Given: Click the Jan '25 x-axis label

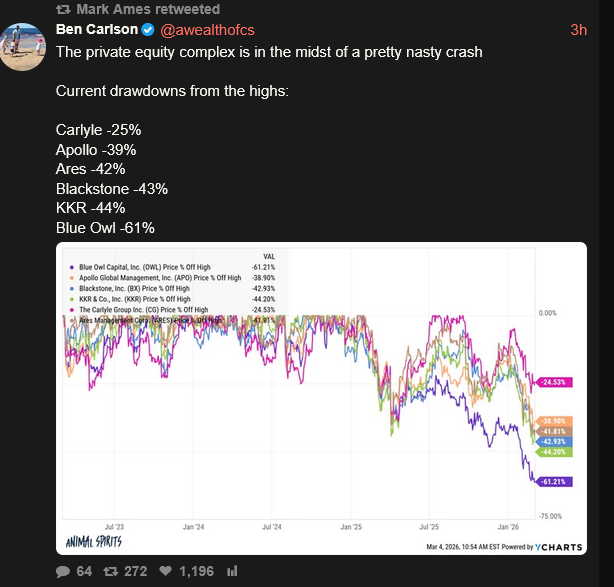Looking at the screenshot, I should 351,525.
